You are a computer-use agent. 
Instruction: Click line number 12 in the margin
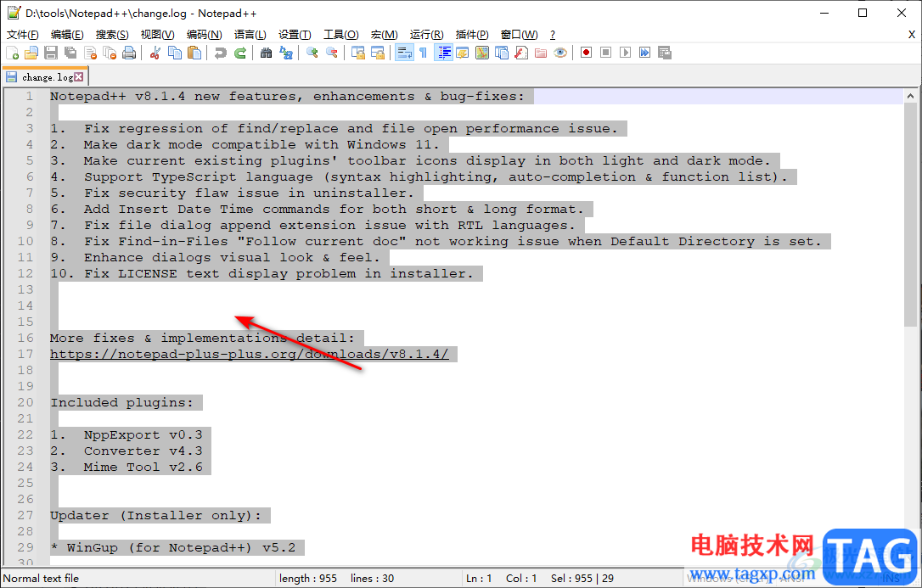tap(25, 273)
